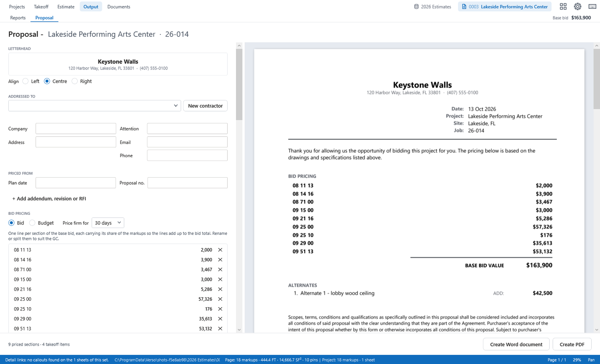Click the document icon beside 0003

(464, 7)
